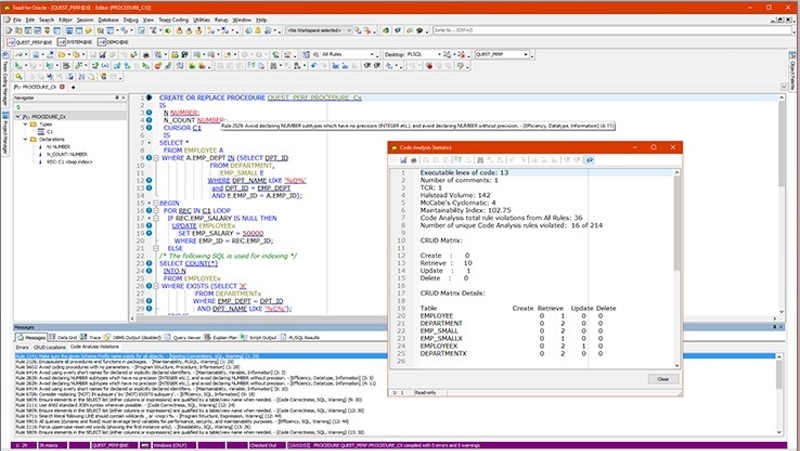Switch to the CRUD Locations sub-tab
This screenshot has height=451, width=800.
pyautogui.click(x=49, y=347)
